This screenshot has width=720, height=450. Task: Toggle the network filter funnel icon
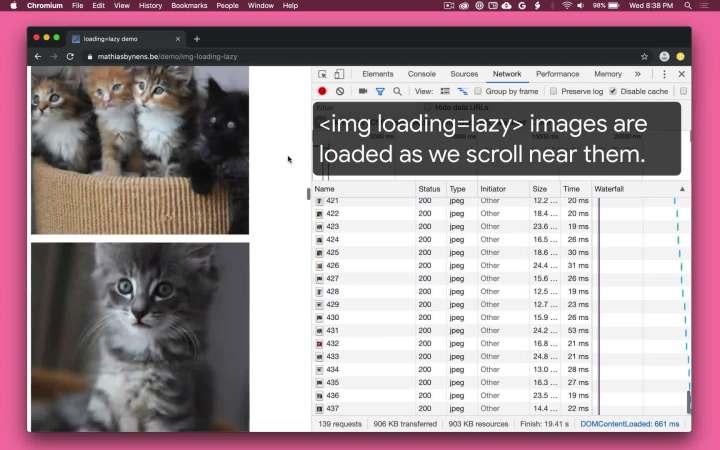pyautogui.click(x=380, y=91)
